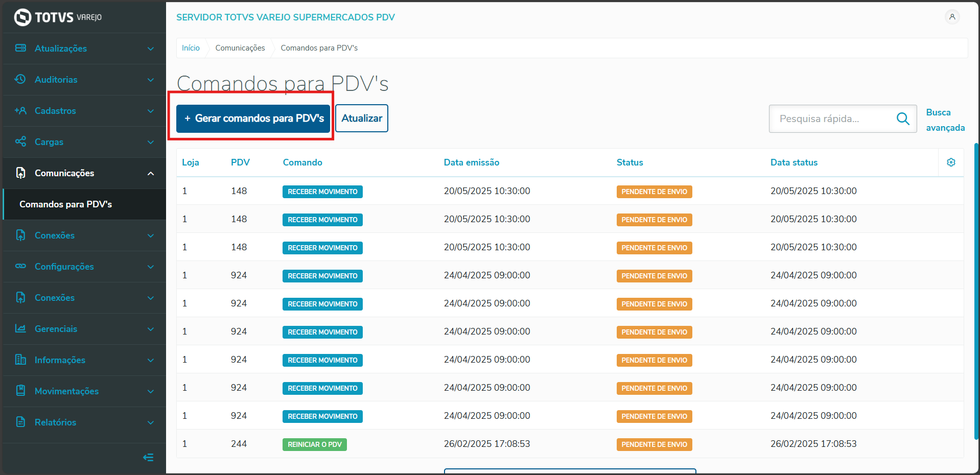This screenshot has width=980, height=475.
Task: Click the Cadastros add-user icon
Action: [20, 110]
